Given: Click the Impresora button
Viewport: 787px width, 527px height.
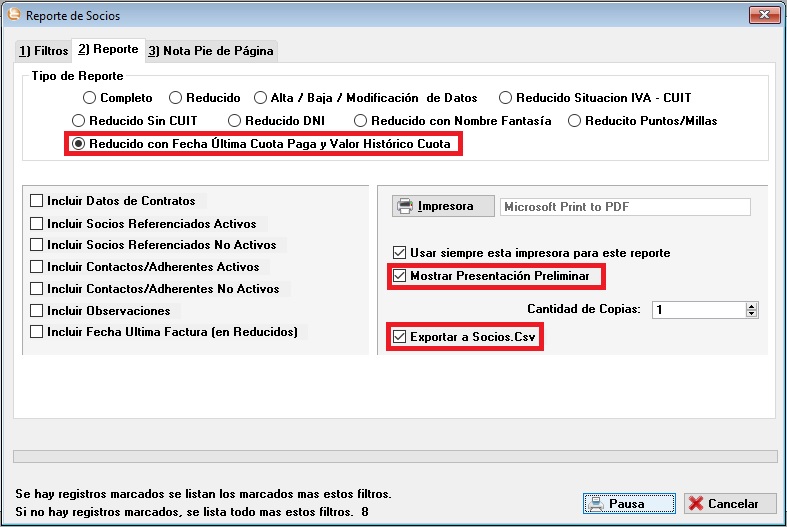Looking at the screenshot, I should [443, 206].
